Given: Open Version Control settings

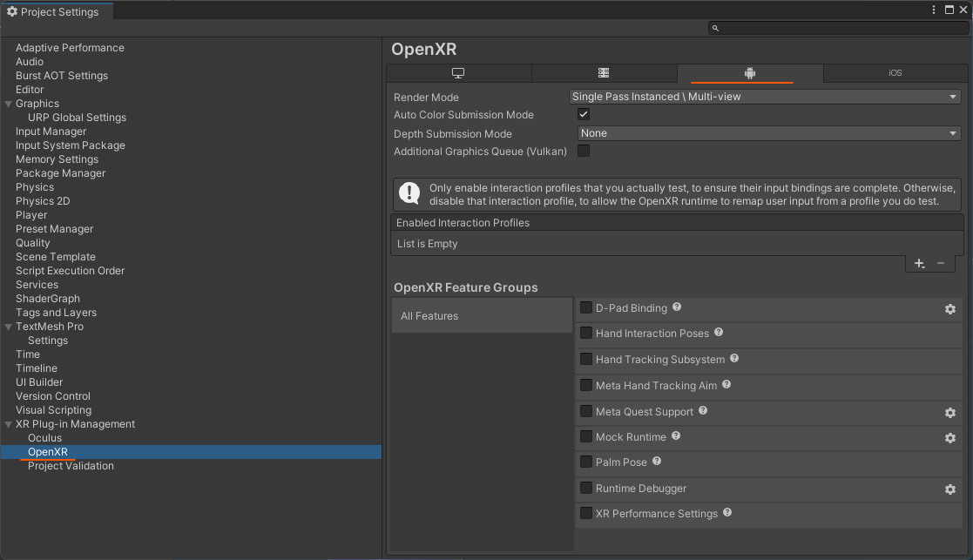Looking at the screenshot, I should tap(53, 396).
